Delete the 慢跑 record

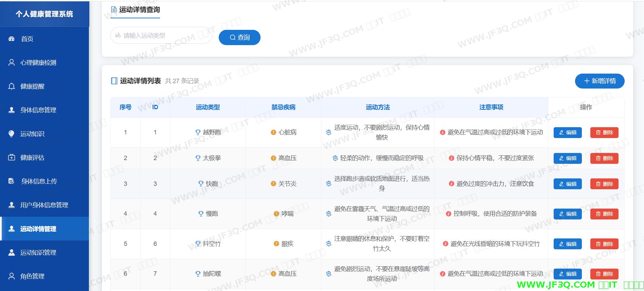(604, 214)
